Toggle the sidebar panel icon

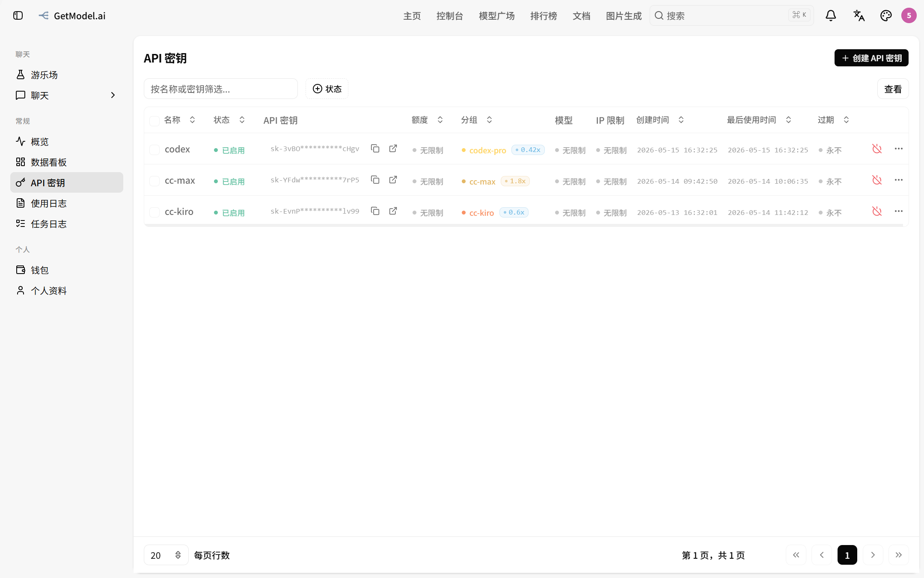(x=18, y=16)
